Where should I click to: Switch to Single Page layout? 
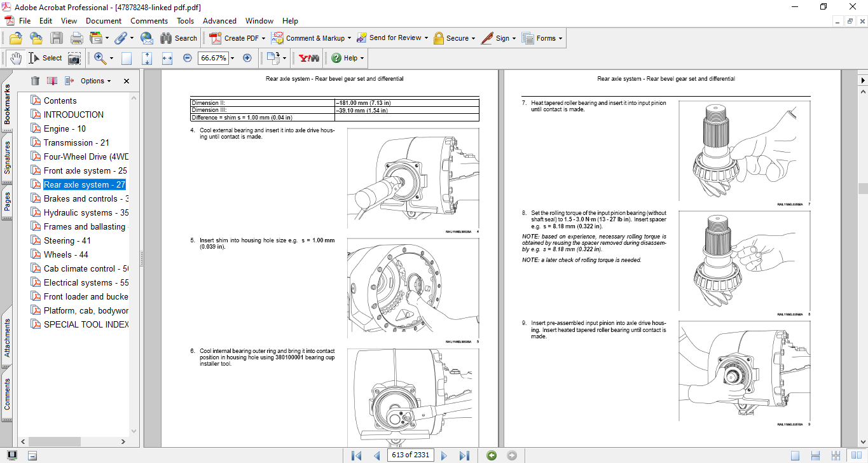(x=795, y=455)
